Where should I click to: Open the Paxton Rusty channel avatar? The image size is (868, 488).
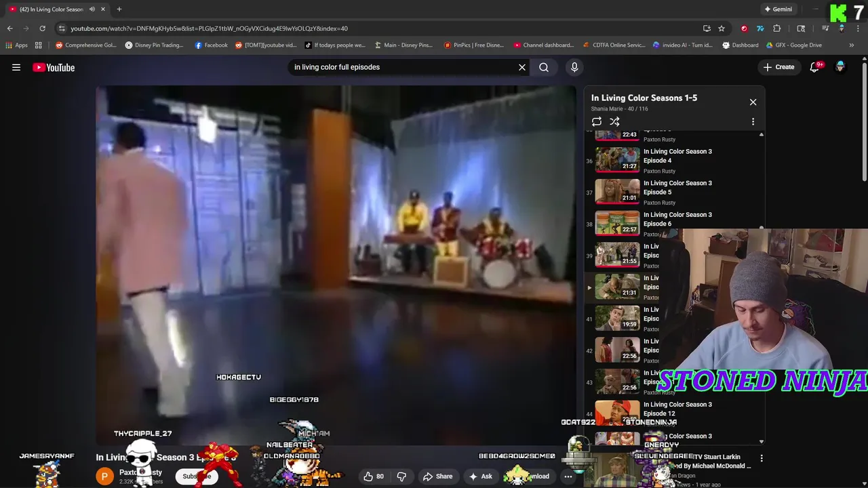click(104, 476)
